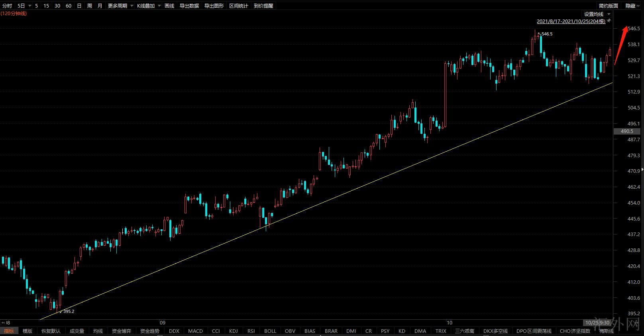Pin the date range with the pushpin icon
644x336 pixels.
[609, 21]
